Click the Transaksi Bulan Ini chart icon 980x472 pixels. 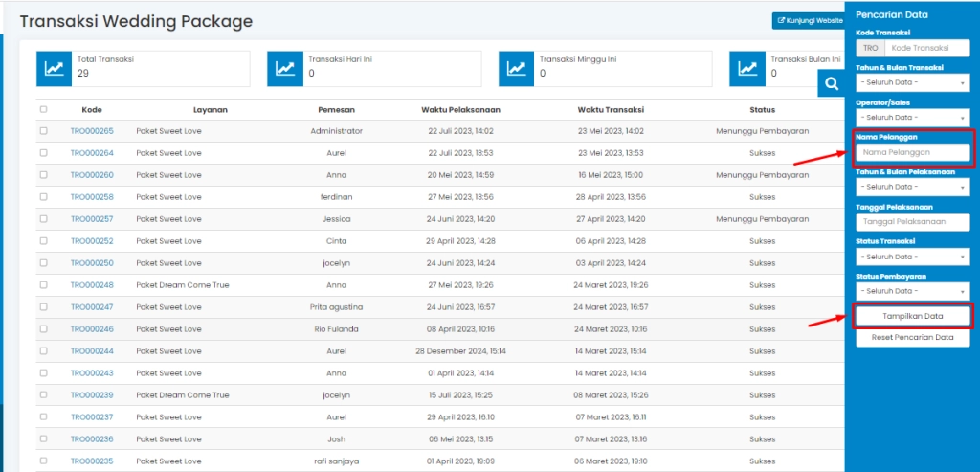(748, 69)
